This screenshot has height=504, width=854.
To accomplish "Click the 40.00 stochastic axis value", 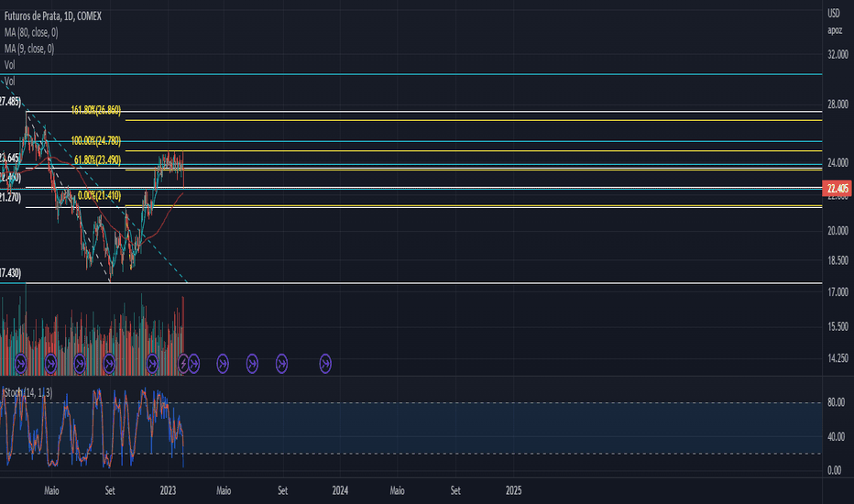I will [x=836, y=436].
